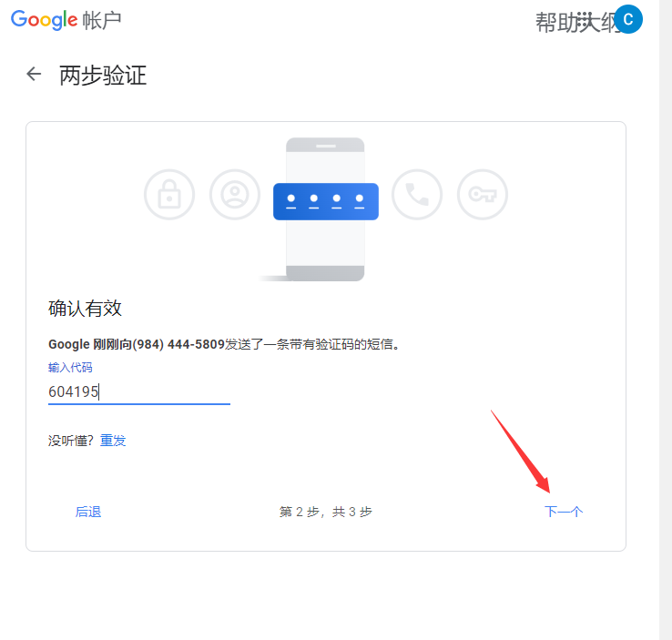
Task: Click the blue verification code bubble graphic
Action: tap(326, 201)
